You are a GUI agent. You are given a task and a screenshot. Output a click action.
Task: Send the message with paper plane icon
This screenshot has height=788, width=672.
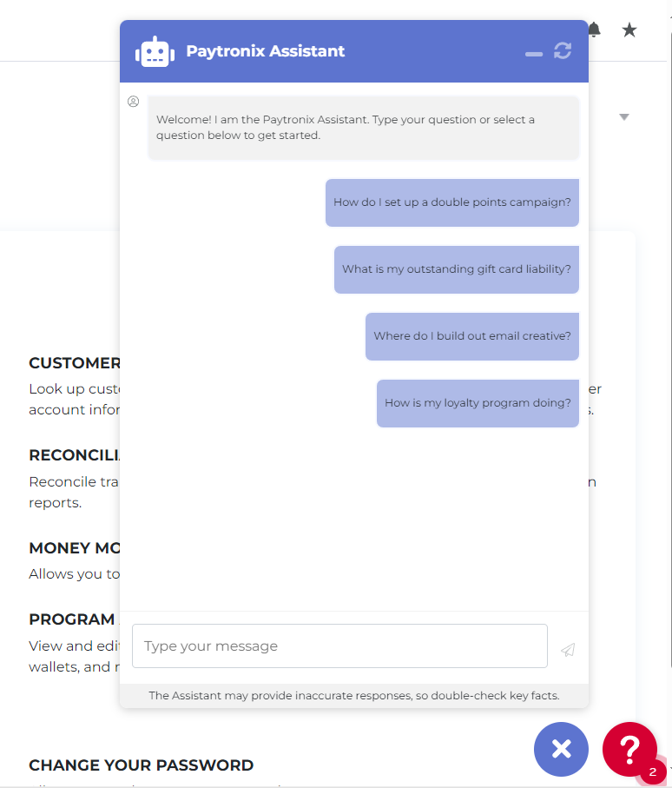click(x=568, y=649)
